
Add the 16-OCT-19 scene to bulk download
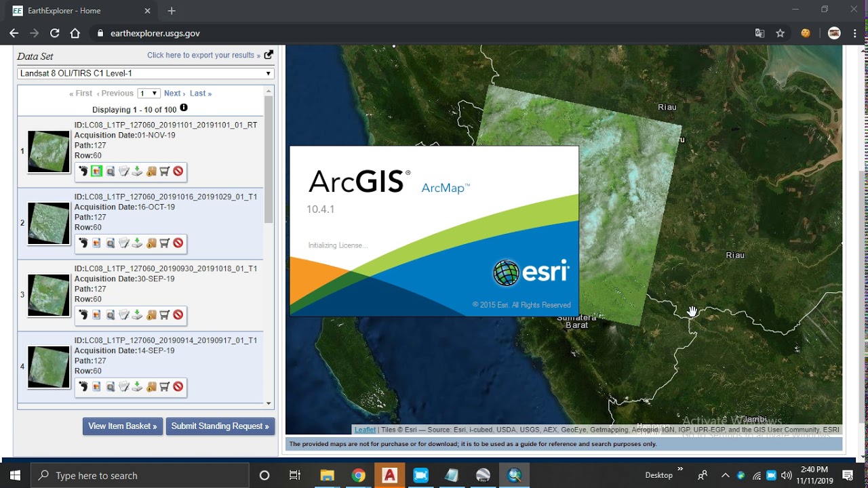(151, 243)
